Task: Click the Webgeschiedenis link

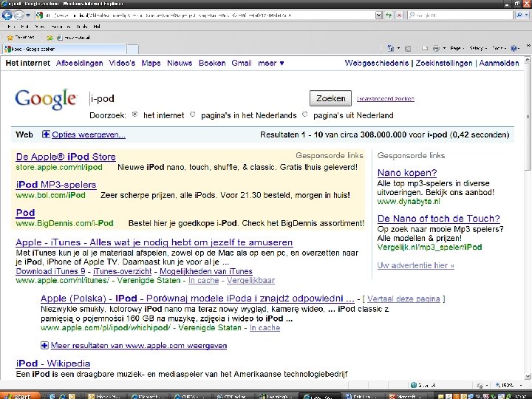Action: [377, 63]
